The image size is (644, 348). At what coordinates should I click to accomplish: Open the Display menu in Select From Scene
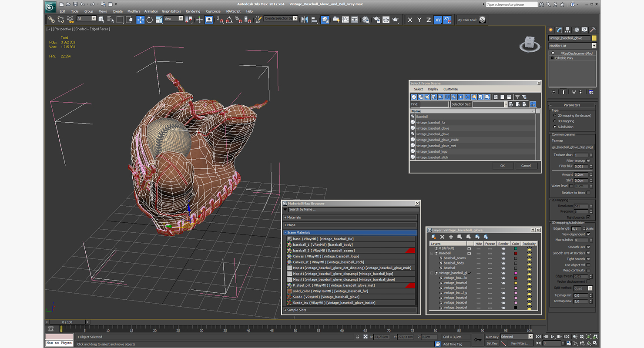coord(433,89)
